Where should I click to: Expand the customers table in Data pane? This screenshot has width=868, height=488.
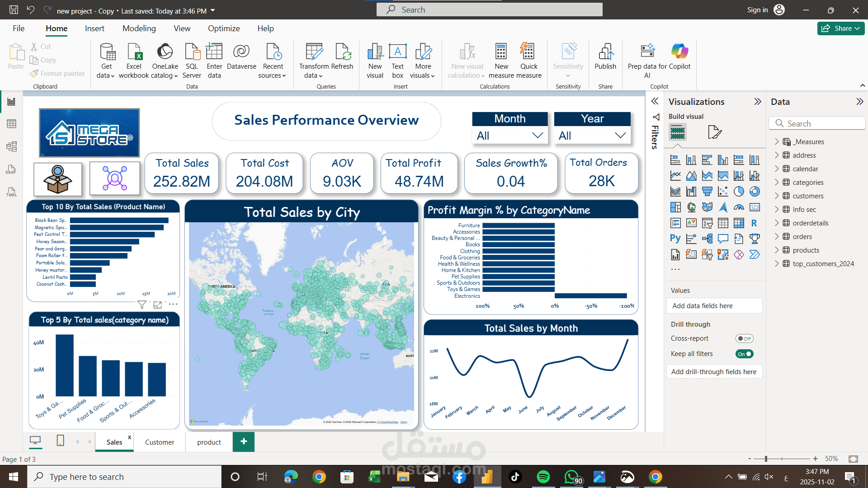point(777,196)
